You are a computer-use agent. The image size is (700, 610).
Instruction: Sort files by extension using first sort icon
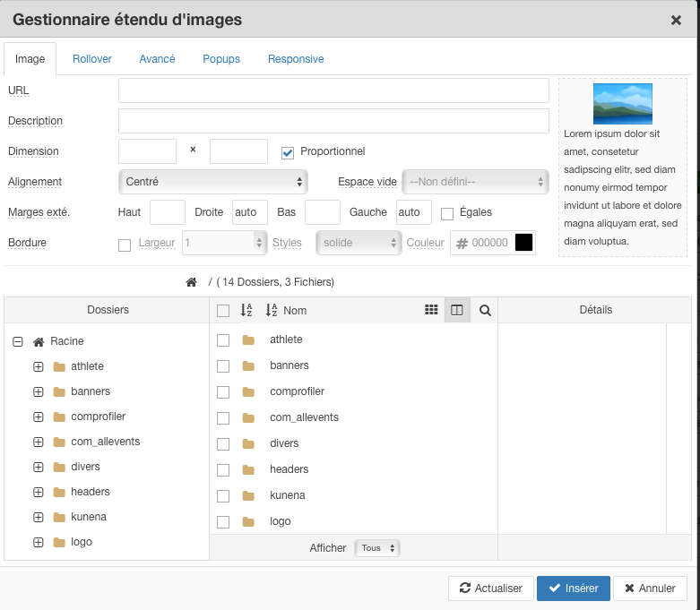pyautogui.click(x=247, y=310)
